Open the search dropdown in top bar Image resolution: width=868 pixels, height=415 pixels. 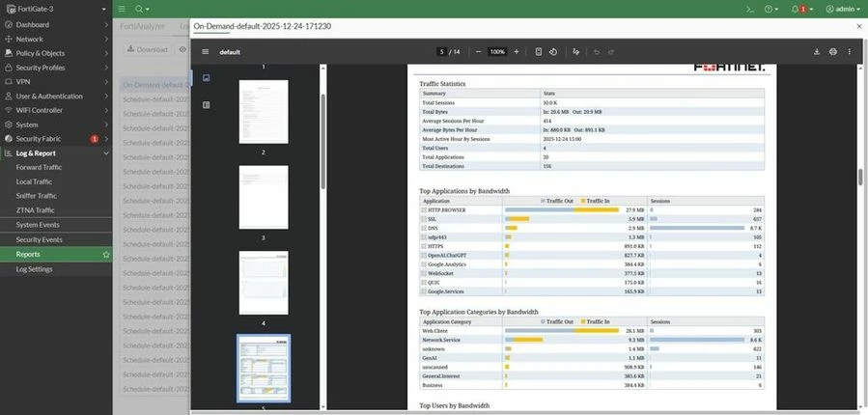click(x=142, y=9)
